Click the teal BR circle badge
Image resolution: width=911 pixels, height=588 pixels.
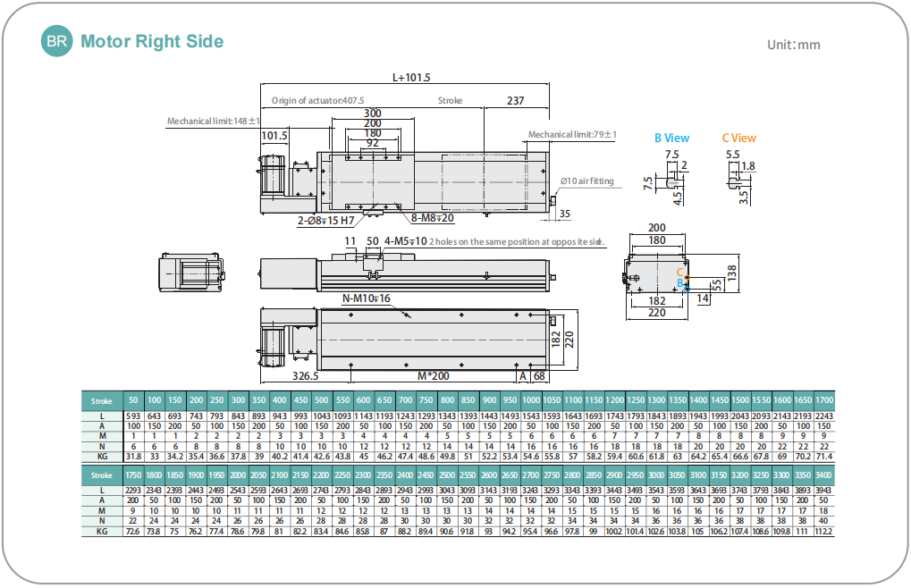pos(57,42)
